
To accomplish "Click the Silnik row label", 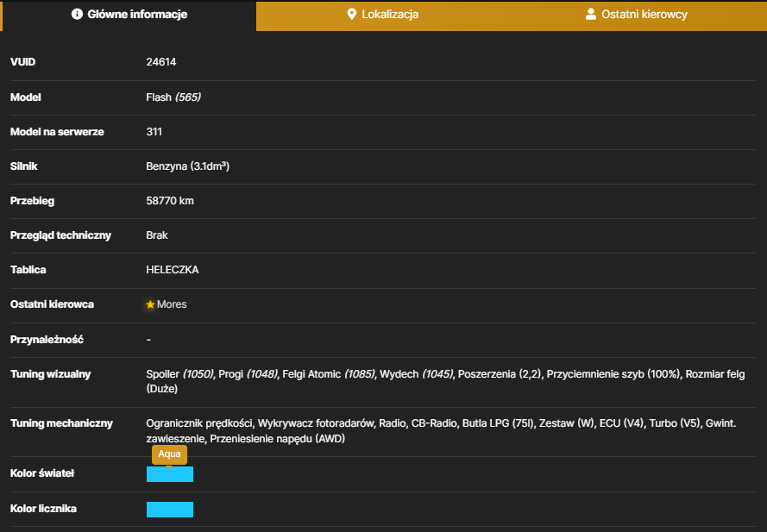I will coord(23,166).
